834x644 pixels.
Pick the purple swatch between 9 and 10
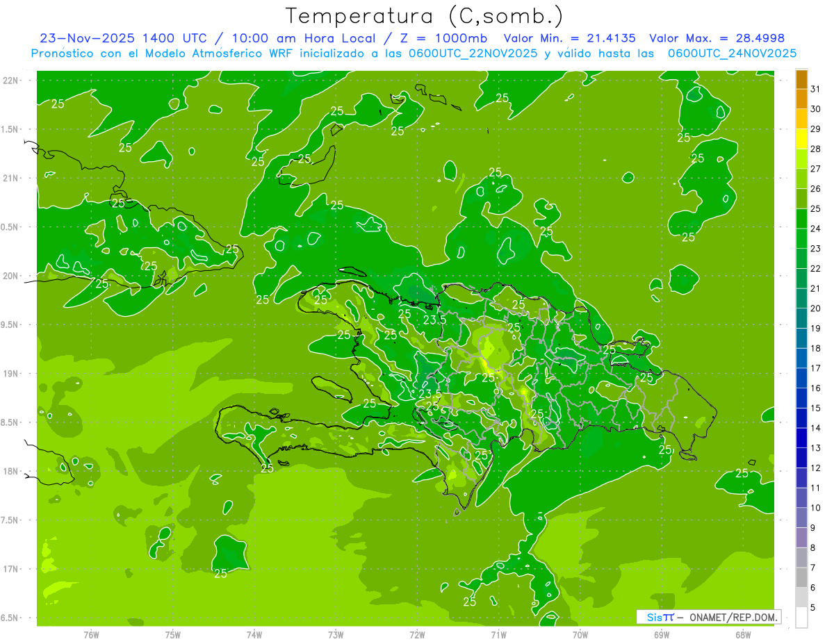801,518
